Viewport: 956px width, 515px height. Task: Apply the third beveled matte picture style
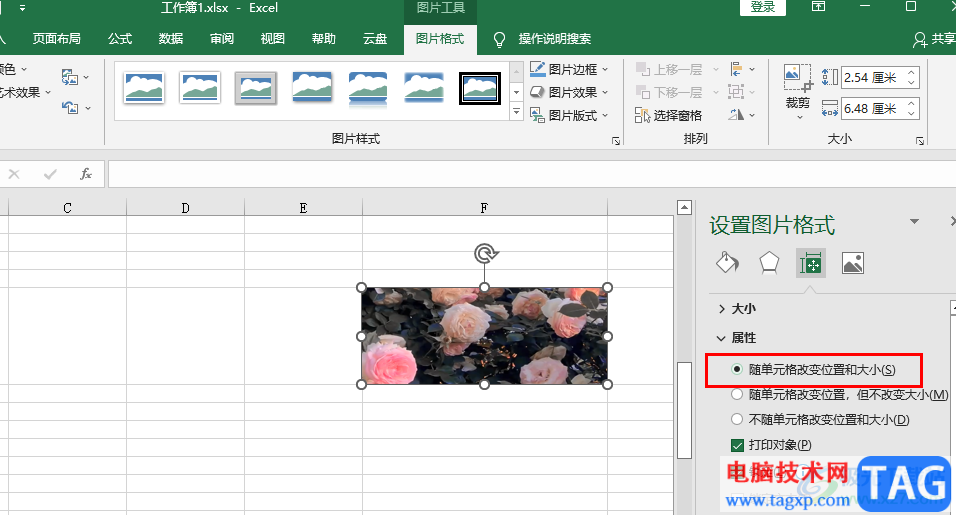[256, 88]
